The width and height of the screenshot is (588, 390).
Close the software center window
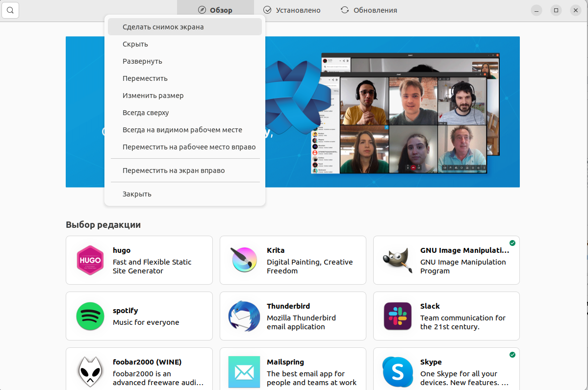[x=576, y=10]
